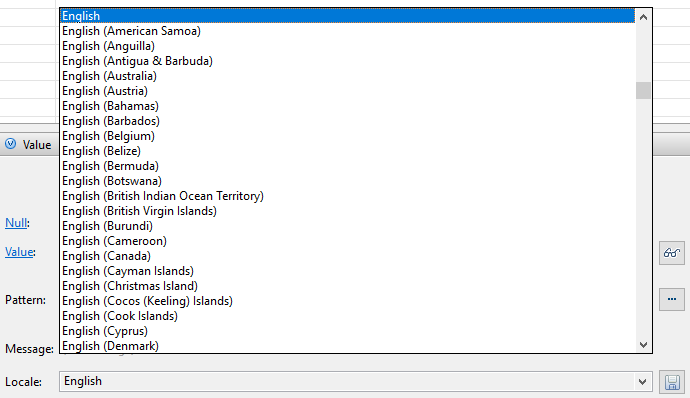Open the Value link
The height and width of the screenshot is (398, 690).
click(19, 252)
